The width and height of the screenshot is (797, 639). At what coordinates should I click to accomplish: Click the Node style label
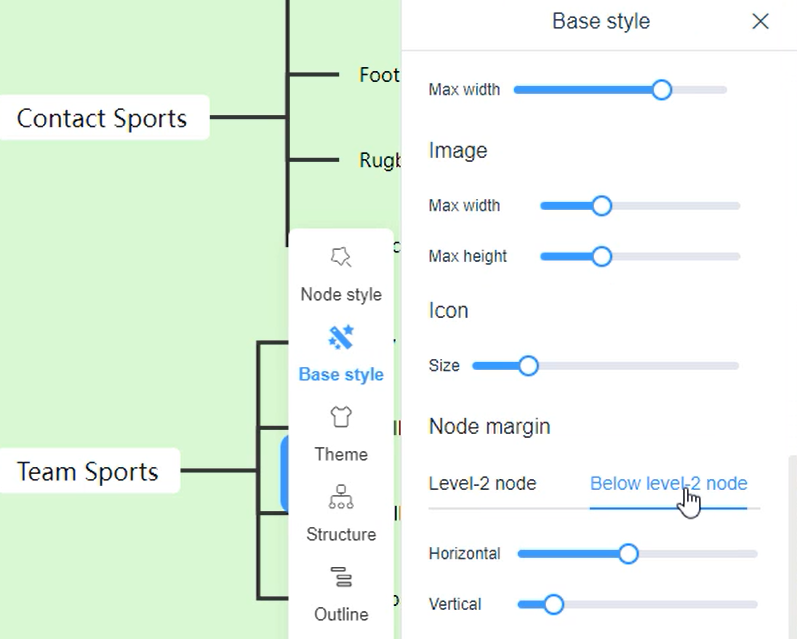(341, 295)
